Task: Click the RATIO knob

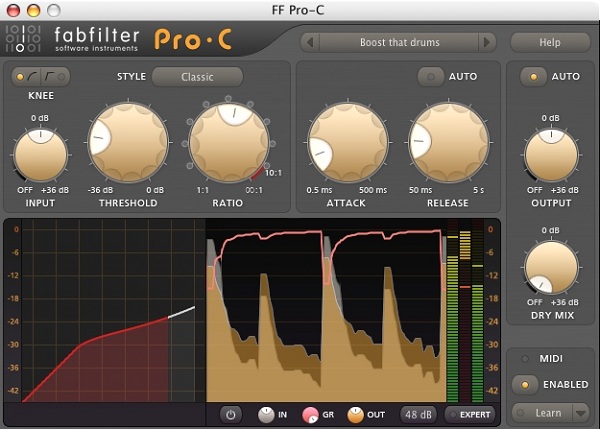Action: click(229, 142)
